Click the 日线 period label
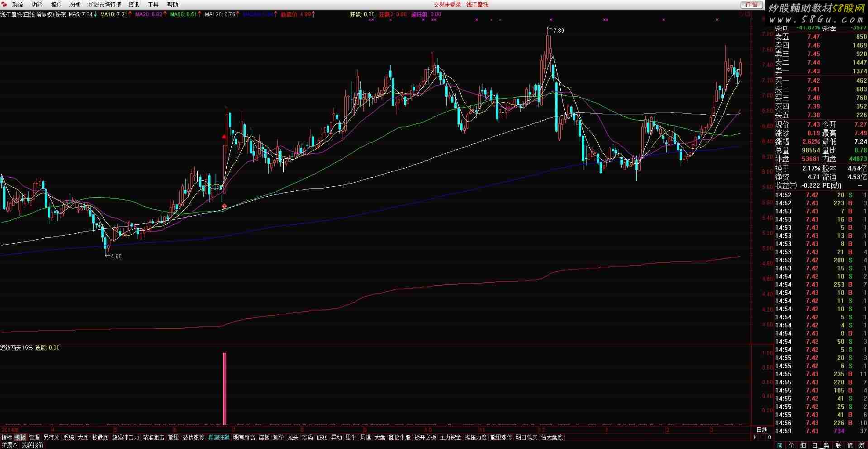Image resolution: width=868 pixels, height=449 pixels. click(x=762, y=430)
